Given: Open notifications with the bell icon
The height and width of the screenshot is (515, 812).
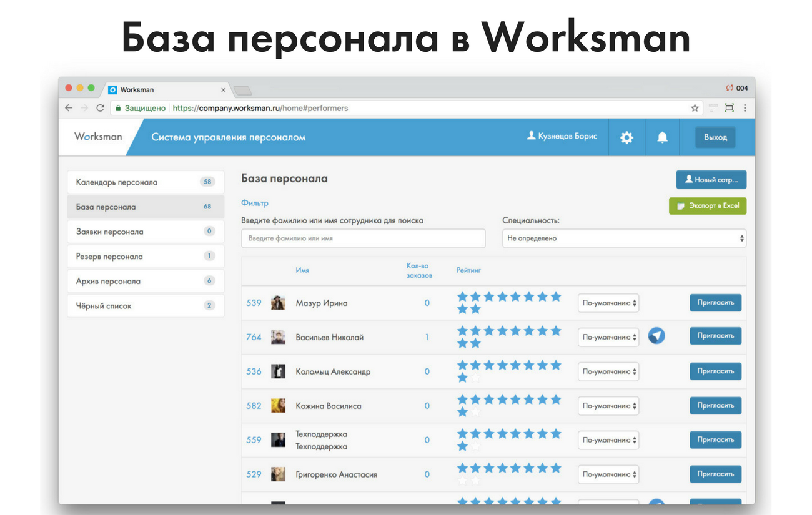Looking at the screenshot, I should 662,137.
